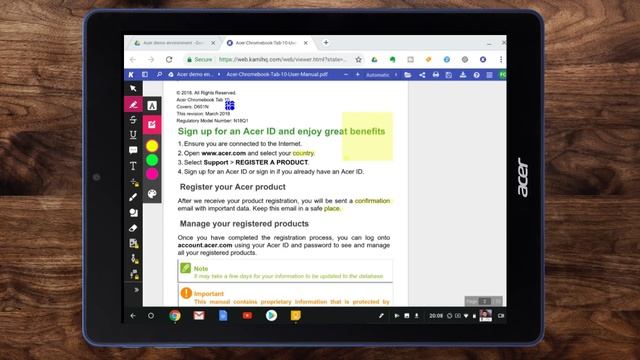The height and width of the screenshot is (360, 640).
Task: Go back in Chrome
Action: pos(133,60)
